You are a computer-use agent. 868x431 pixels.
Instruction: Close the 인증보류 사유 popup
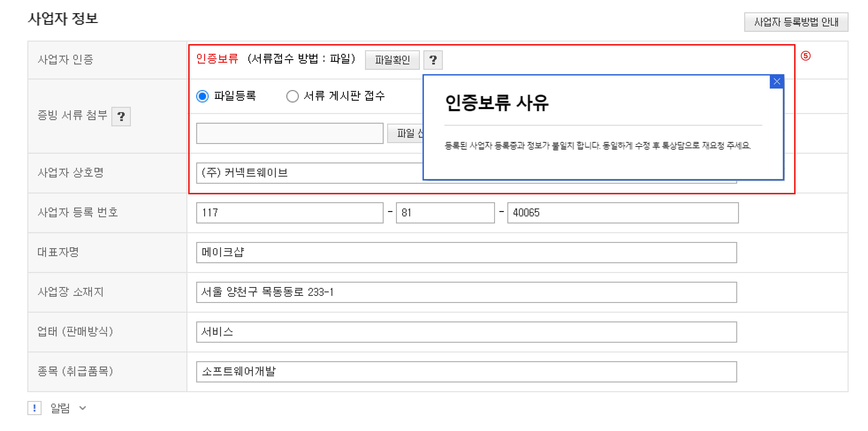[777, 81]
